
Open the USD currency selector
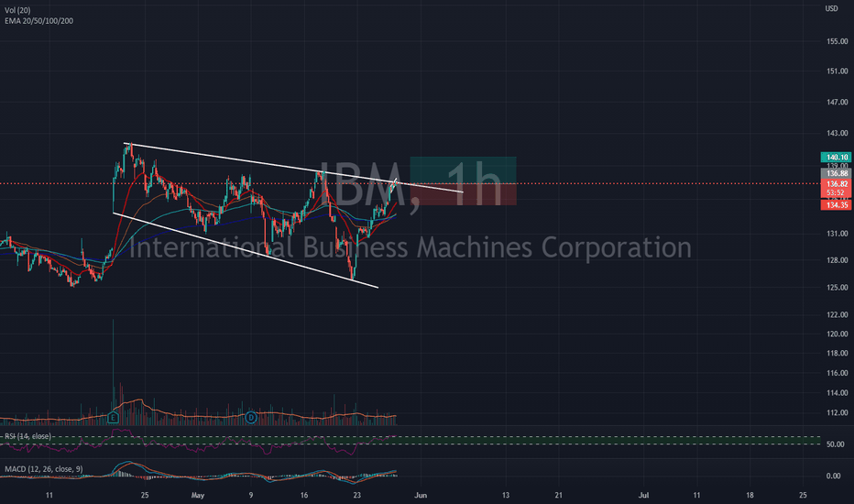pyautogui.click(x=831, y=8)
